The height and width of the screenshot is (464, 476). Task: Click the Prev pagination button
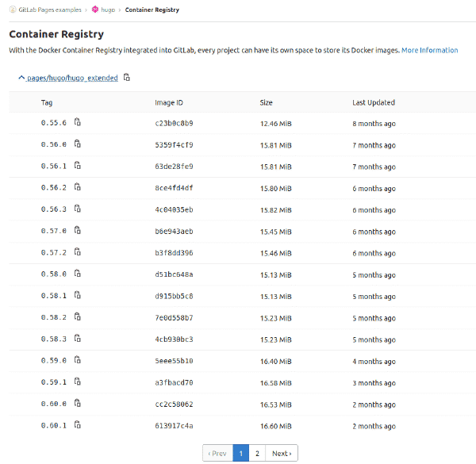pos(217,453)
